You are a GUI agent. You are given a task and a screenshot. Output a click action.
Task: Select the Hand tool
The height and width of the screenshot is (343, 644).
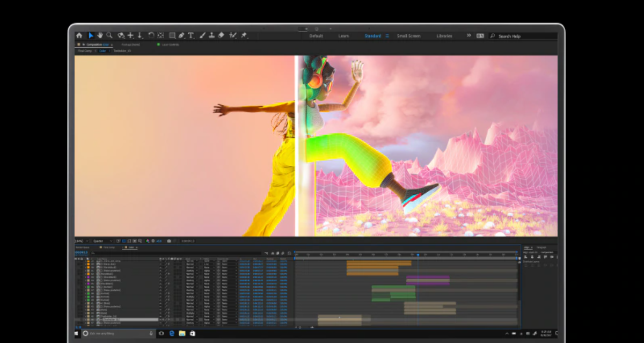point(100,35)
